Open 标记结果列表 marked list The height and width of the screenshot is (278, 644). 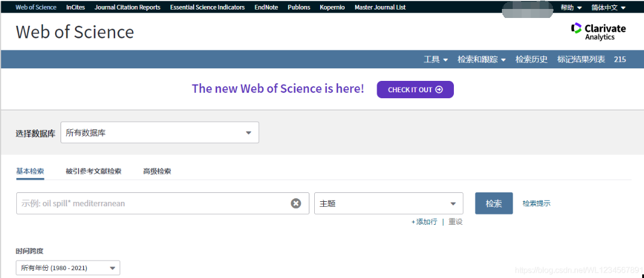581,59
